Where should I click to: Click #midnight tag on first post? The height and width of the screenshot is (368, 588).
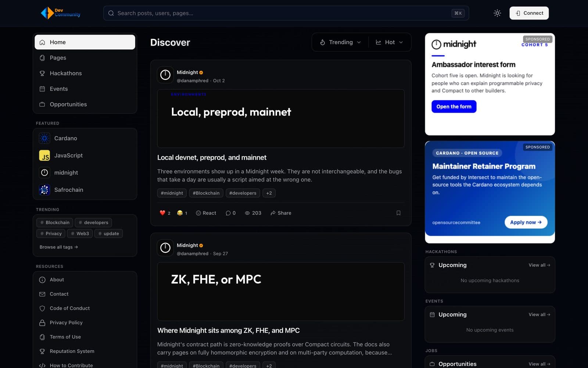tap(172, 193)
